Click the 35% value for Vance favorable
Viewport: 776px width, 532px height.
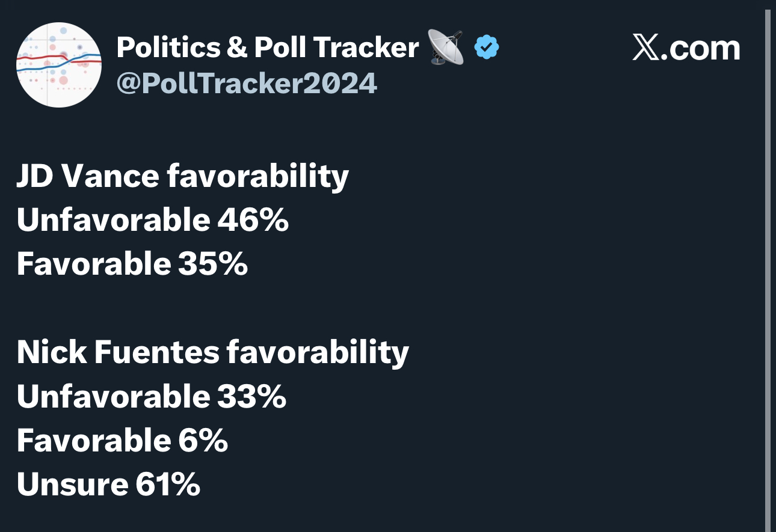click(213, 264)
